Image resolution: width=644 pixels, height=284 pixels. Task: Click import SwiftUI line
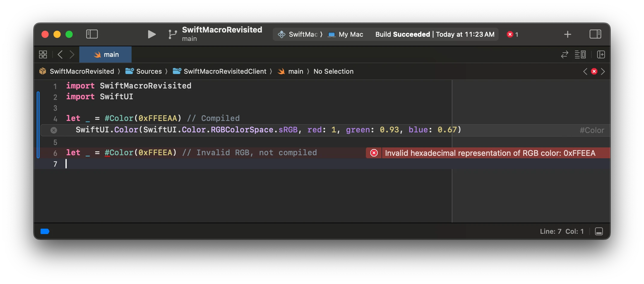coord(100,97)
